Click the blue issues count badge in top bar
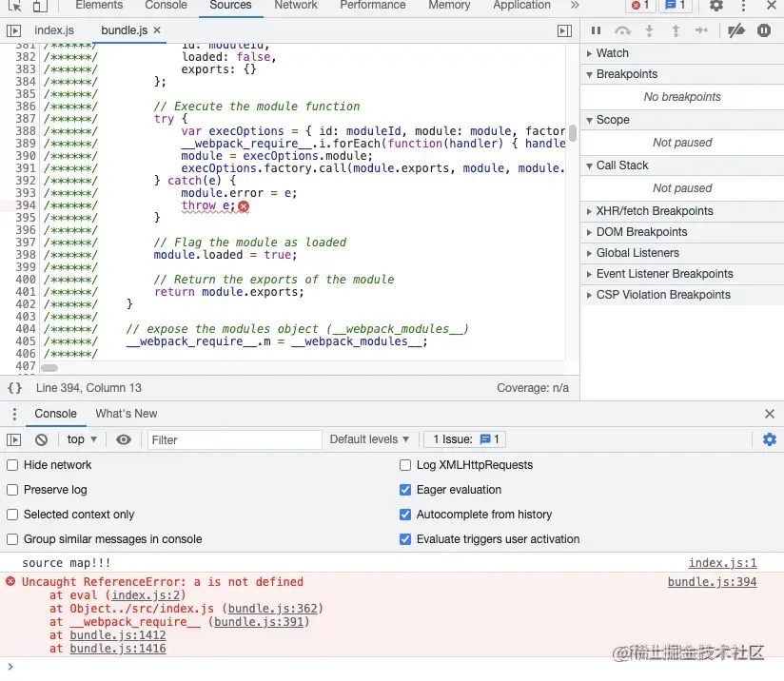Viewport: 784px width, 681px height. click(x=675, y=5)
